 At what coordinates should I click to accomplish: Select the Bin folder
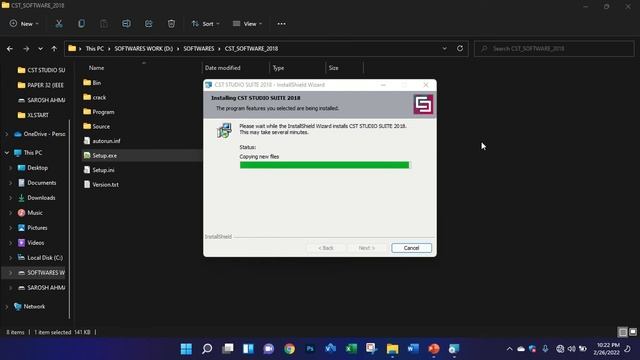(x=96, y=82)
